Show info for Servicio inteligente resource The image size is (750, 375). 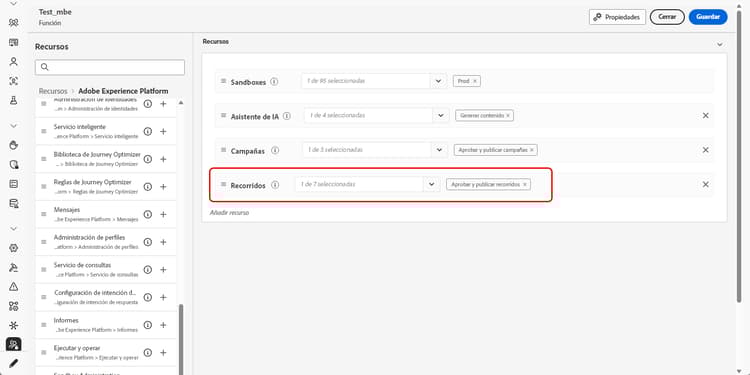[148, 132]
